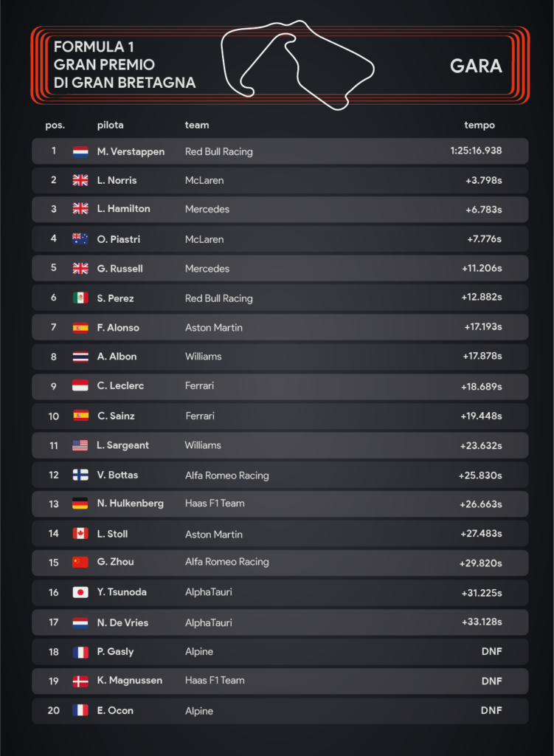Click the Finnish flag beside V. Bottas
554x756 pixels.
point(80,475)
